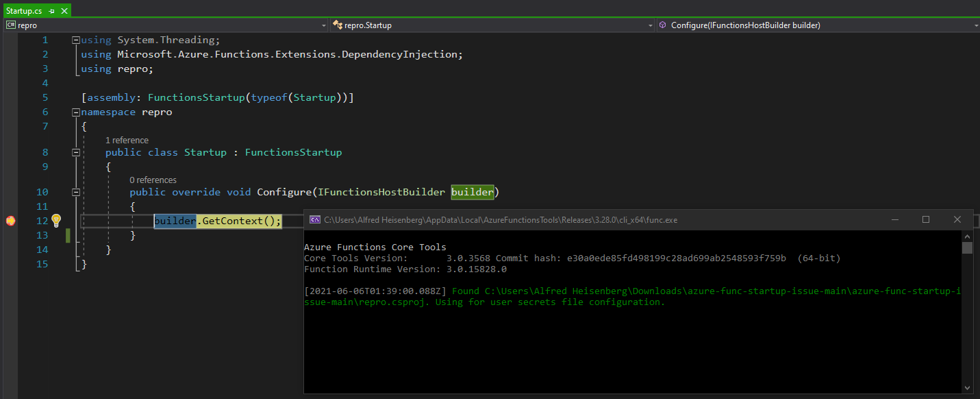Maximize the func.exe console window
The image size is (980, 399).
926,219
